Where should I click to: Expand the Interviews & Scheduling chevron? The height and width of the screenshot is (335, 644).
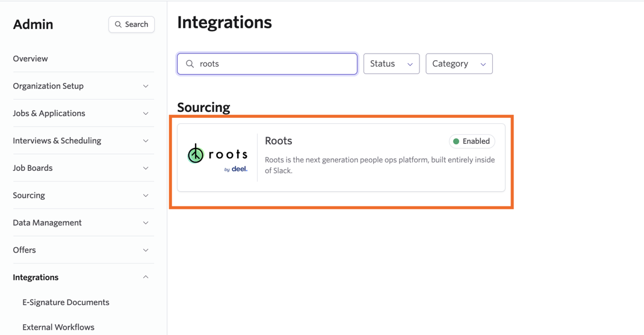(x=146, y=141)
